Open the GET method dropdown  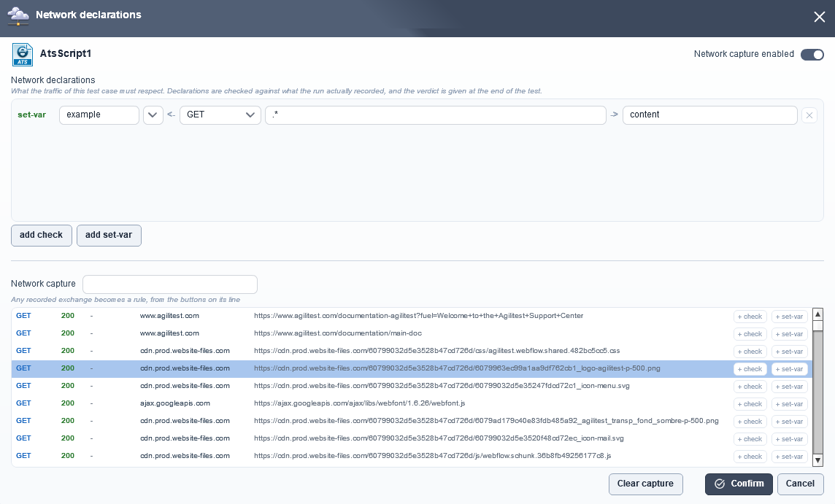tap(220, 115)
